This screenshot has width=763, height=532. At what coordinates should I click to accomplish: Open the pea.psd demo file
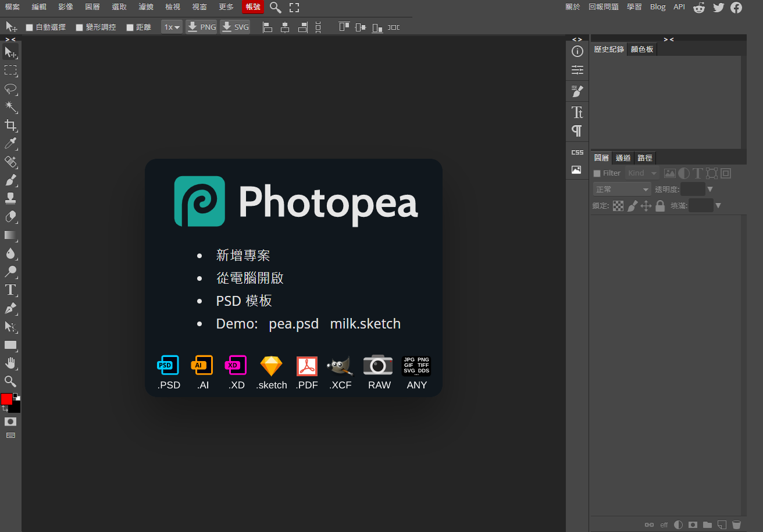(294, 324)
